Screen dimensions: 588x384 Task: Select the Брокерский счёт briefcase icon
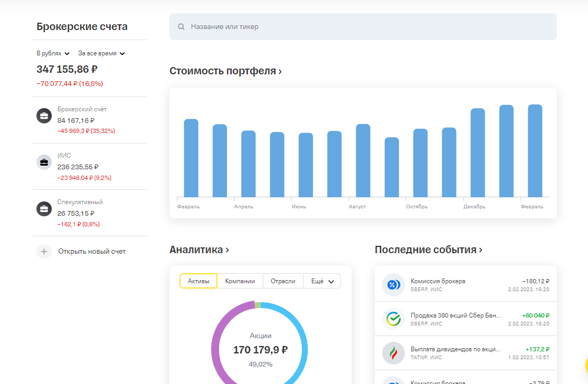(44, 116)
